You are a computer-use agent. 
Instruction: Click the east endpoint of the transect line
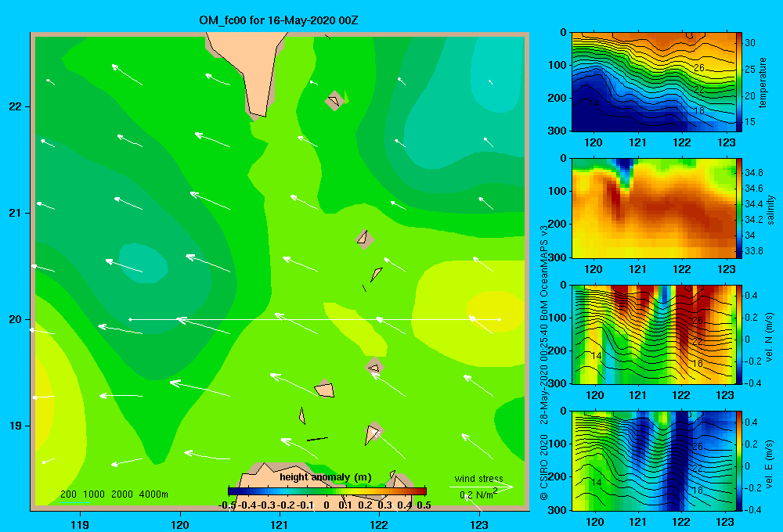500,319
